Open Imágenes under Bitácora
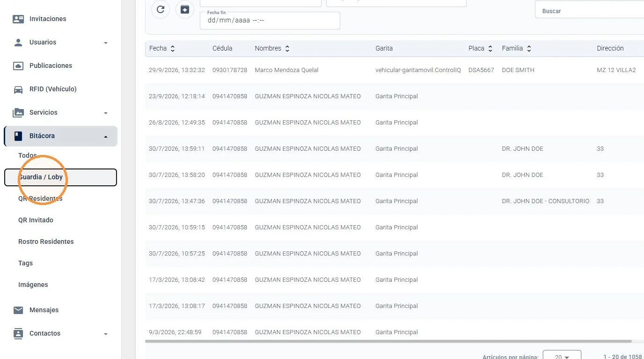 [33, 285]
